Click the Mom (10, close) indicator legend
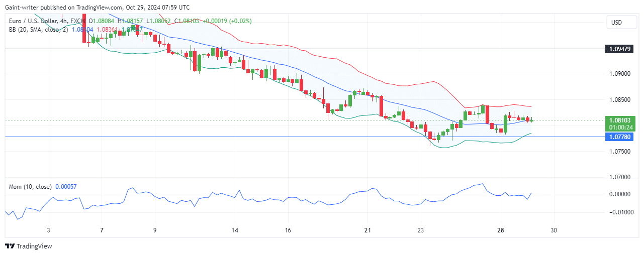This screenshot has height=255, width=644. [x=30, y=187]
